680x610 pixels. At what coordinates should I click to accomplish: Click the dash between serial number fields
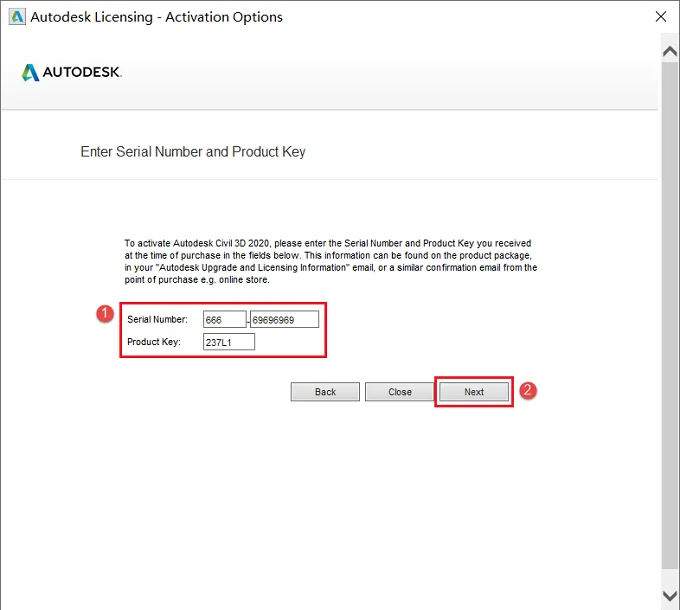coord(248,321)
